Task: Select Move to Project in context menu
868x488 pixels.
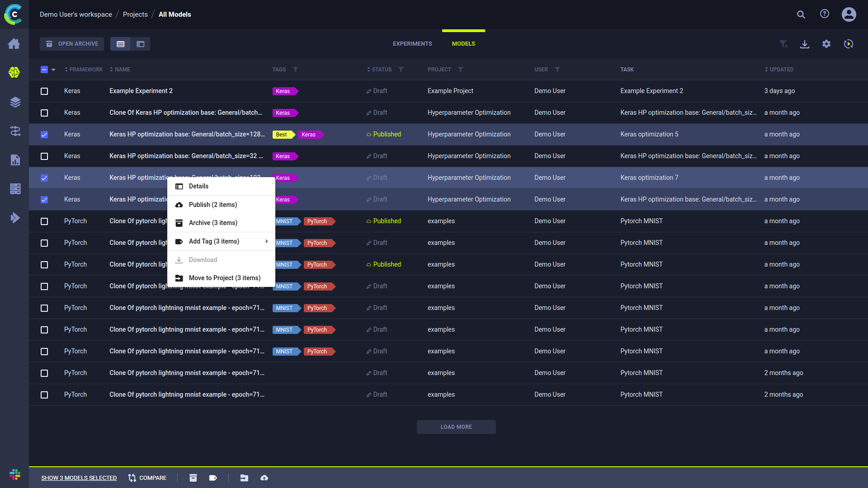Action: tap(224, 278)
